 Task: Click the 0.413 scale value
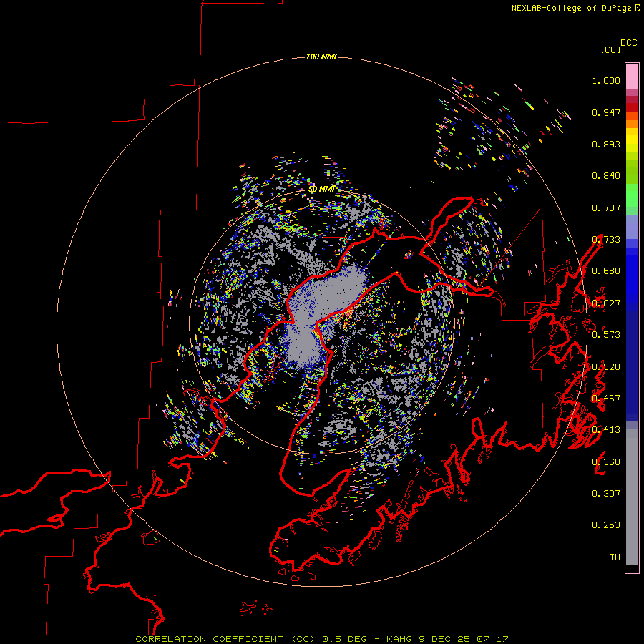606,430
